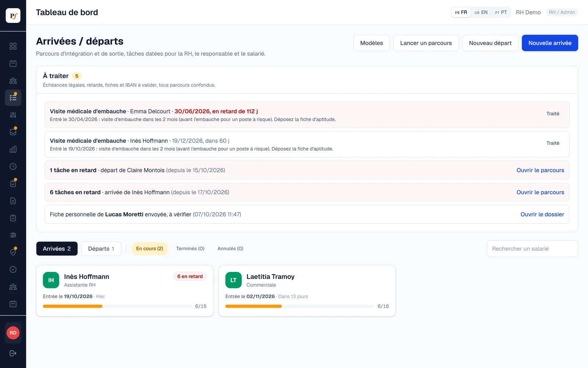Click the RH / Admin role badge
This screenshot has width=588, height=368.
[x=562, y=12]
